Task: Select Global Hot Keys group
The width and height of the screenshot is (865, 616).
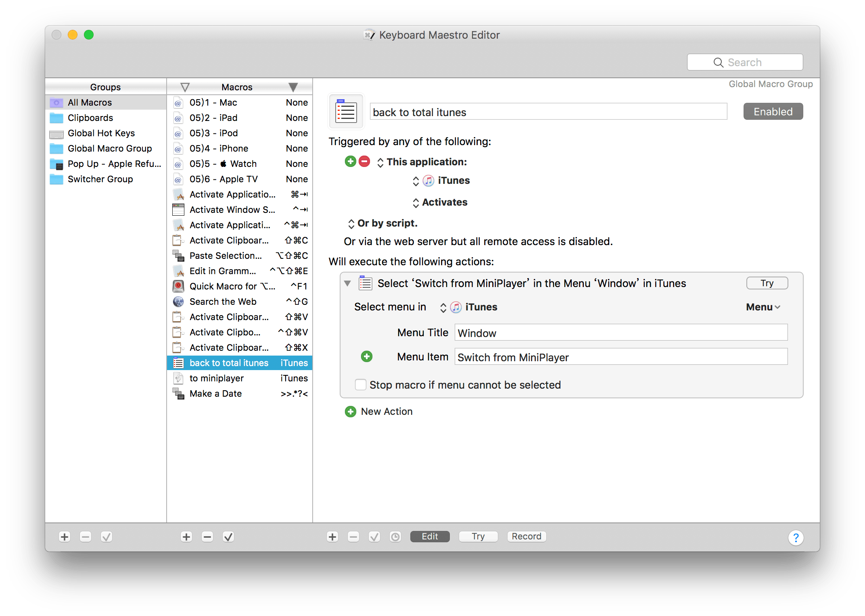Action: coord(101,133)
